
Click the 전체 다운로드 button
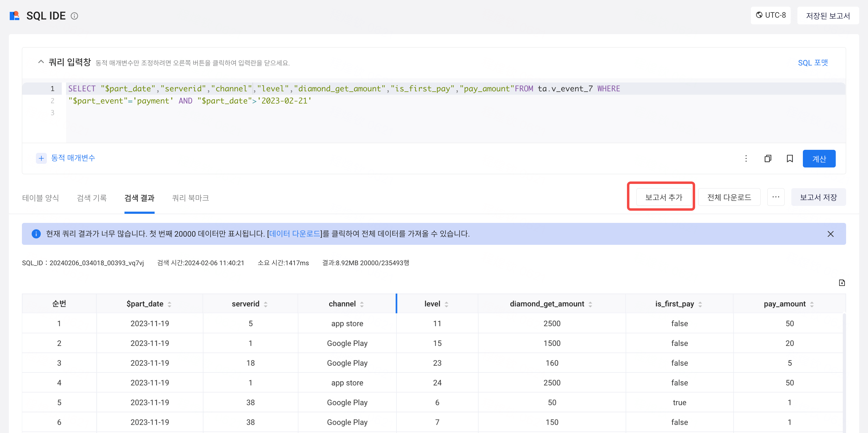[729, 197]
